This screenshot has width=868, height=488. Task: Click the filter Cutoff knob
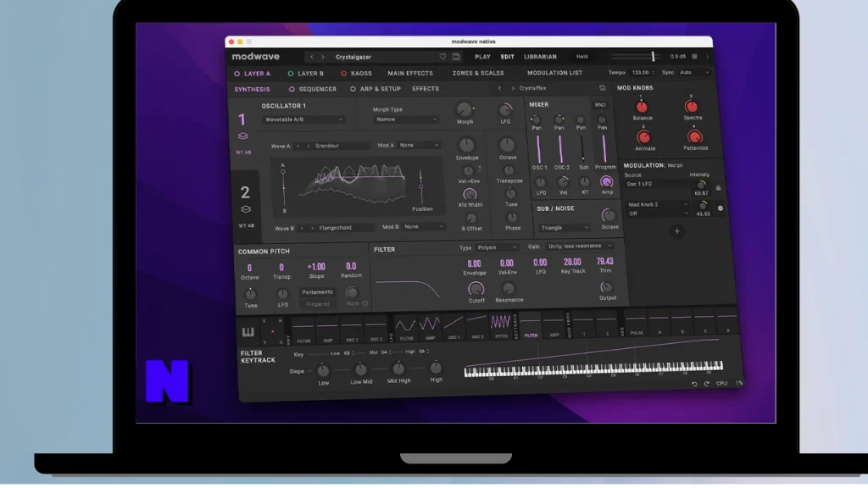pyautogui.click(x=476, y=288)
